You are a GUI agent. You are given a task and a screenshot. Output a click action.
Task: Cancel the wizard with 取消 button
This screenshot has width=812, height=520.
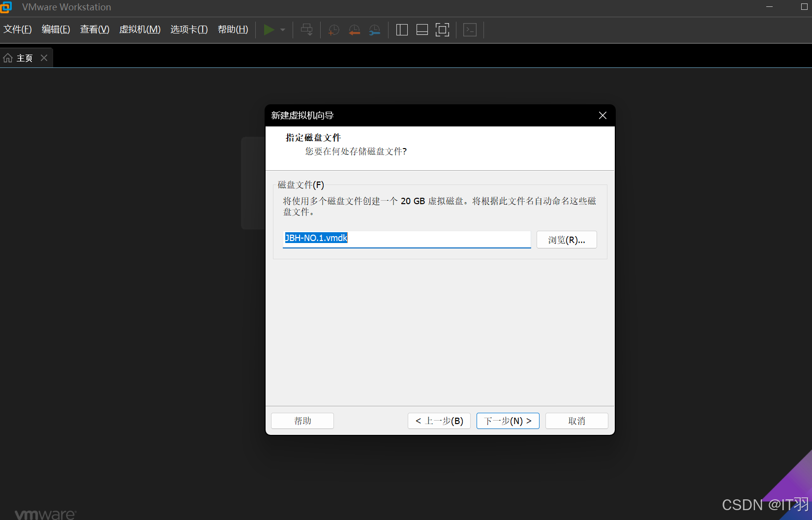(577, 421)
